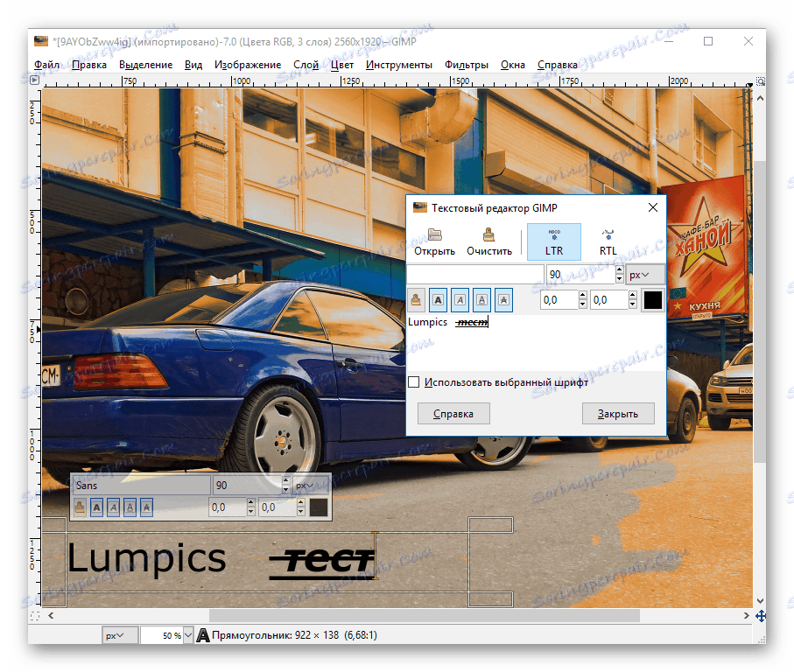
Task: Clear text style in on-canvas toolbar
Action: click(x=80, y=507)
